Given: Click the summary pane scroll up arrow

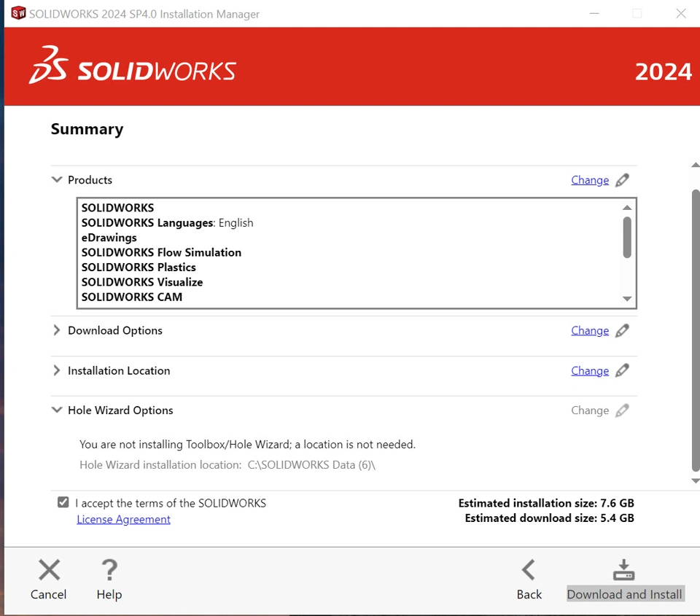Looking at the screenshot, I should tap(695, 165).
